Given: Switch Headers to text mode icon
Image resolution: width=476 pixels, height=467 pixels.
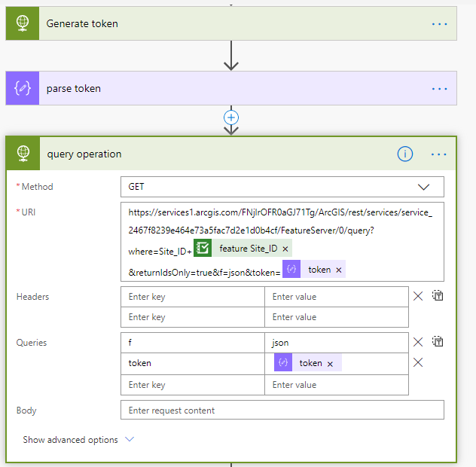Looking at the screenshot, I should [438, 297].
